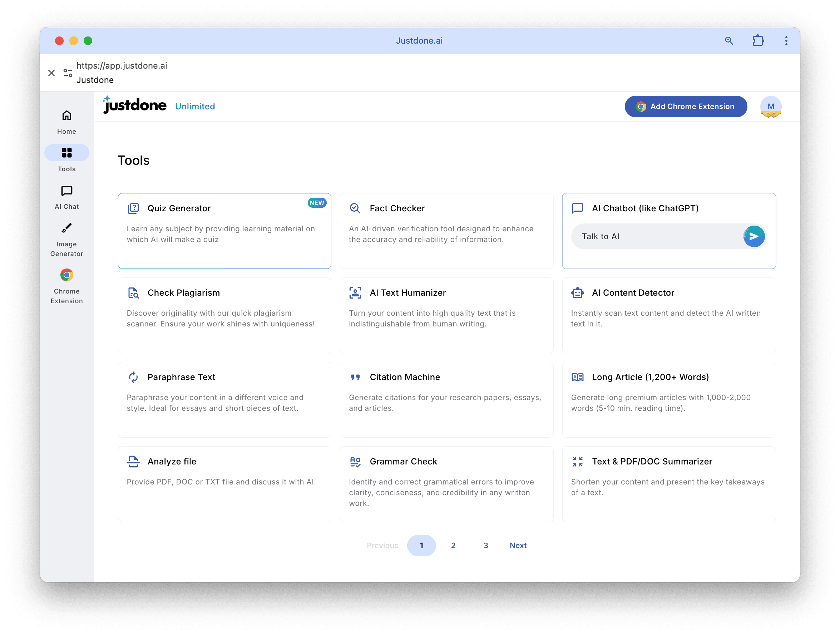The width and height of the screenshot is (840, 635).
Task: Open Grammar Check tool title
Action: tap(403, 462)
